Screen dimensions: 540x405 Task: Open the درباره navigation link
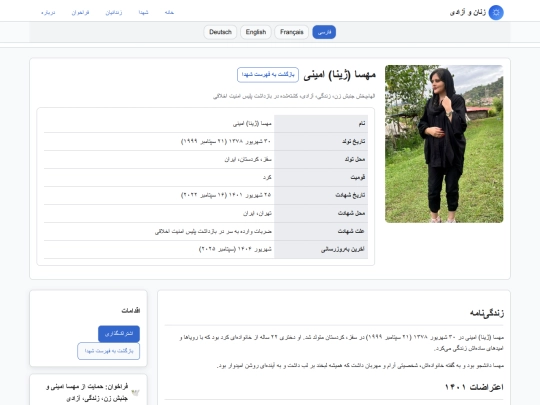[x=48, y=12]
